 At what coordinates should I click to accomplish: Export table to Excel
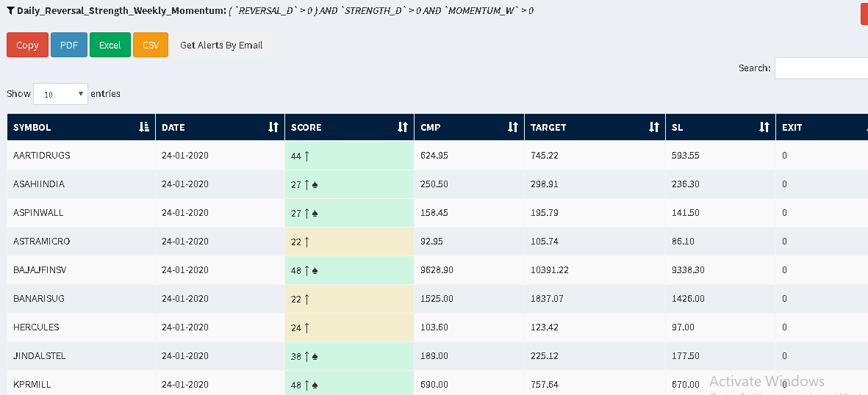pos(110,45)
